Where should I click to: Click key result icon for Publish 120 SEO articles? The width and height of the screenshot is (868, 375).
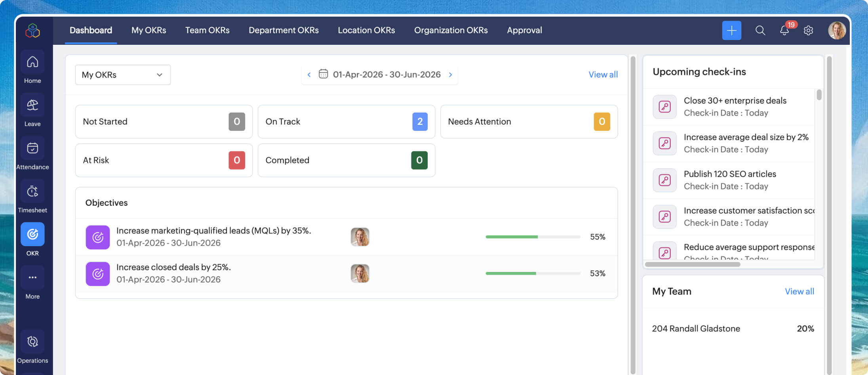(x=664, y=180)
